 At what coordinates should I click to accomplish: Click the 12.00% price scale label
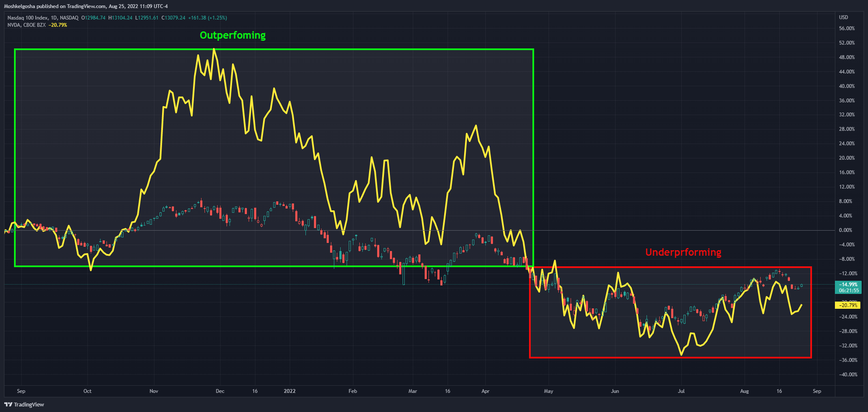[847, 187]
